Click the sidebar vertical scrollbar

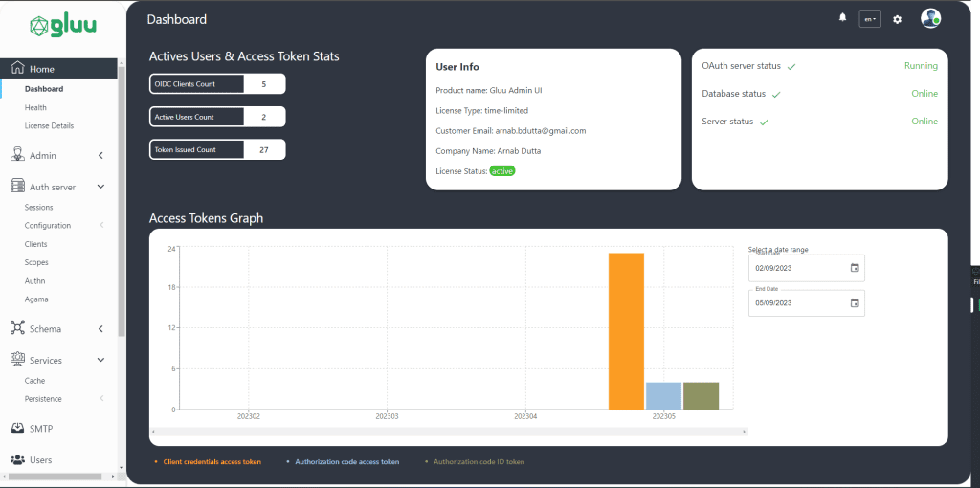click(x=122, y=200)
